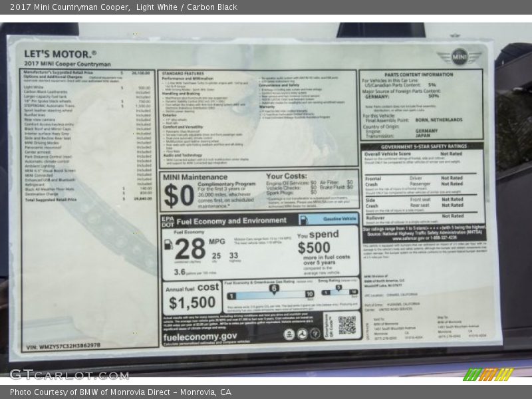This screenshot has width=532, height=399.
Task: Click 'BORN, NETHERLANDS' assembly point
Action: point(438,120)
